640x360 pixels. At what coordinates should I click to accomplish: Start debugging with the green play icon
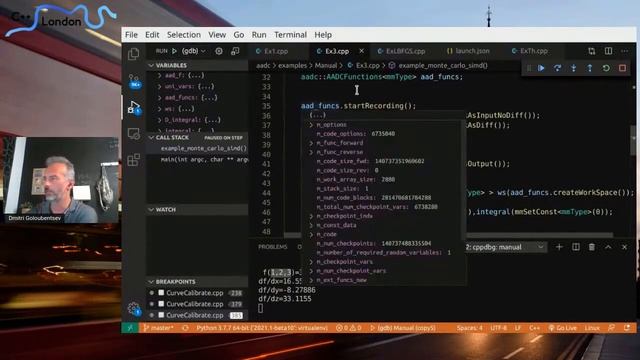coord(174,51)
